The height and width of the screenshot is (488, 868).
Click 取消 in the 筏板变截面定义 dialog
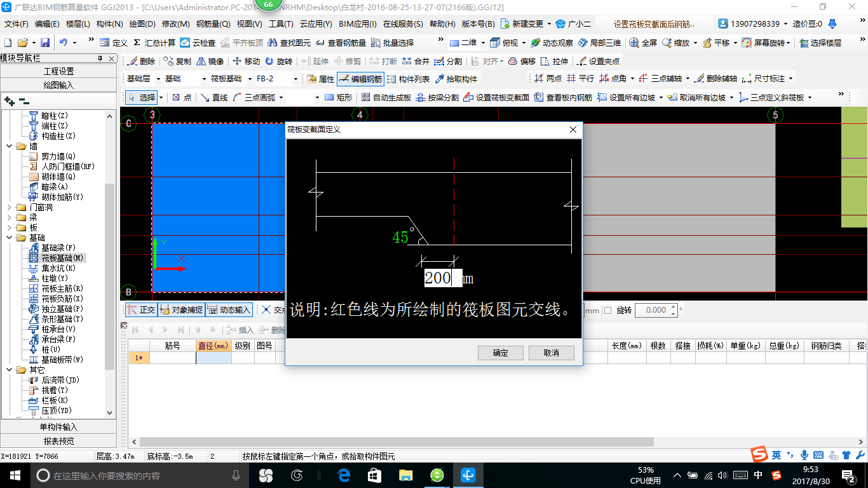(x=552, y=353)
